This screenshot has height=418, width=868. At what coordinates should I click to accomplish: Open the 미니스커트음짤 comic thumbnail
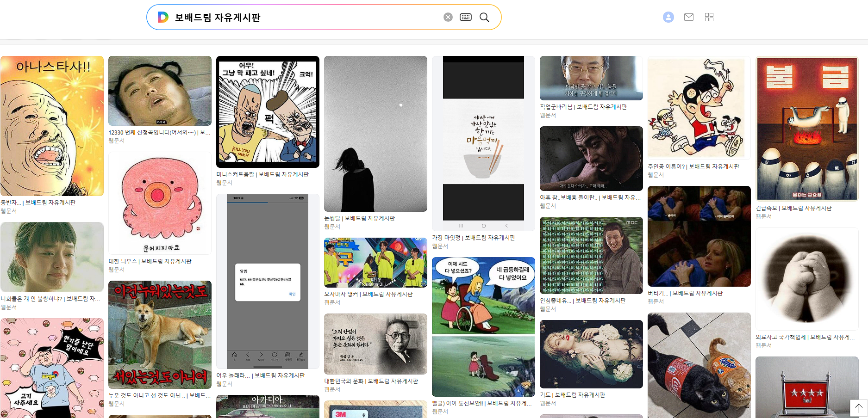[x=268, y=112]
